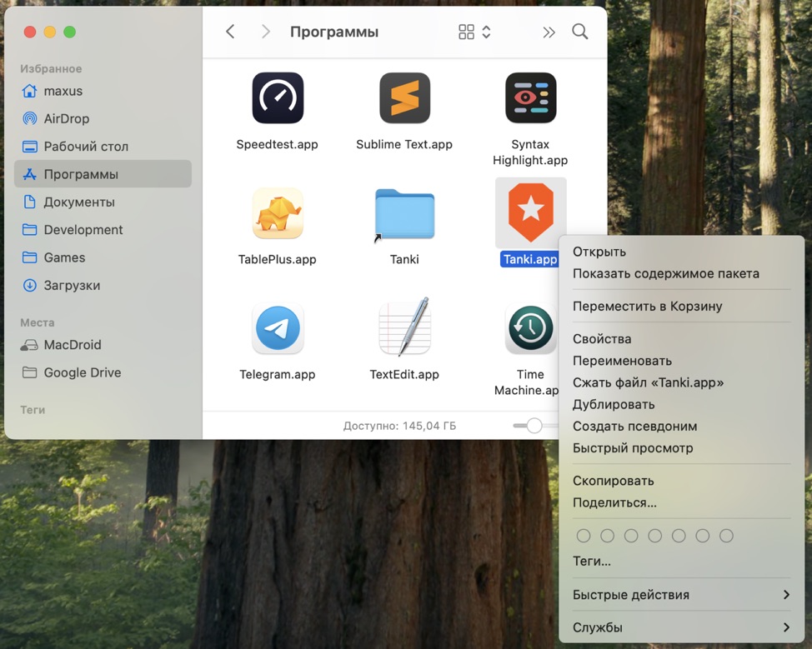Click the TablePlus.app file name
812x649 pixels.
[x=277, y=259]
